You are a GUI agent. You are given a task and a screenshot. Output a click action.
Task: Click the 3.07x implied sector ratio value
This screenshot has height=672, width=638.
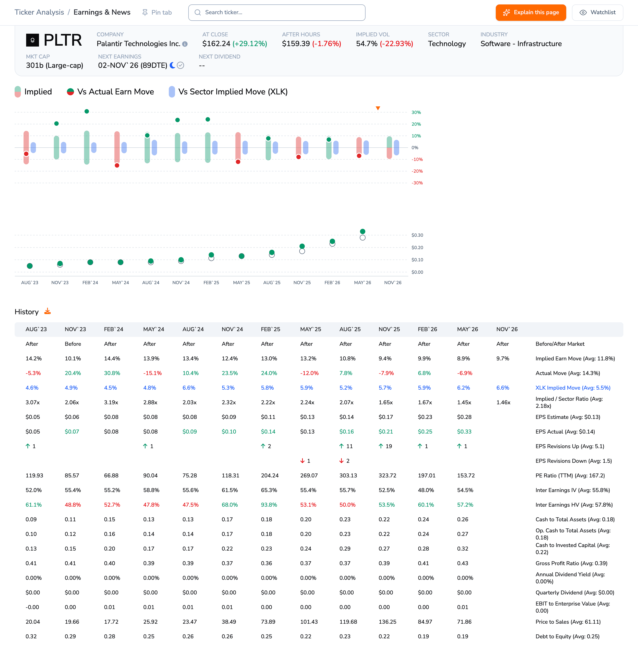(x=33, y=402)
